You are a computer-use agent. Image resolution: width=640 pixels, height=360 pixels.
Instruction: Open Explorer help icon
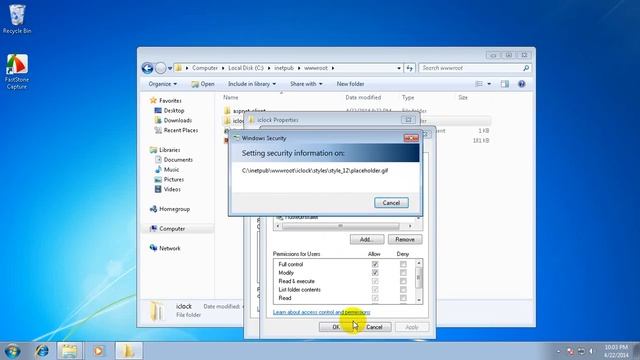coord(522,84)
